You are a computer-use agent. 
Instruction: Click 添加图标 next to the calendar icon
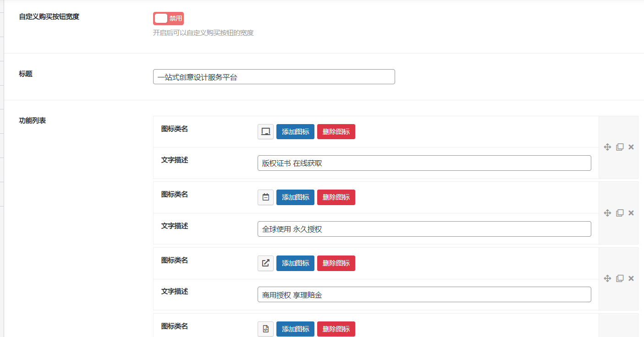[295, 197]
